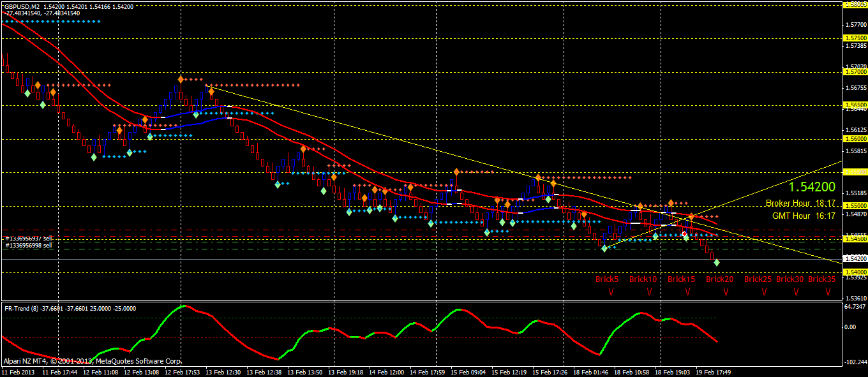The height and width of the screenshot is (377, 868).
Task: Click the 64.7347 value on indicator scale
Action: tap(855, 307)
